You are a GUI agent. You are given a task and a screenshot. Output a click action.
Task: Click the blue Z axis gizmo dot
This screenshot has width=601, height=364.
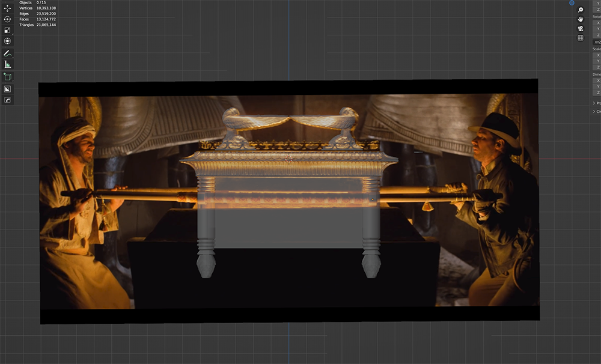pyautogui.click(x=572, y=2)
